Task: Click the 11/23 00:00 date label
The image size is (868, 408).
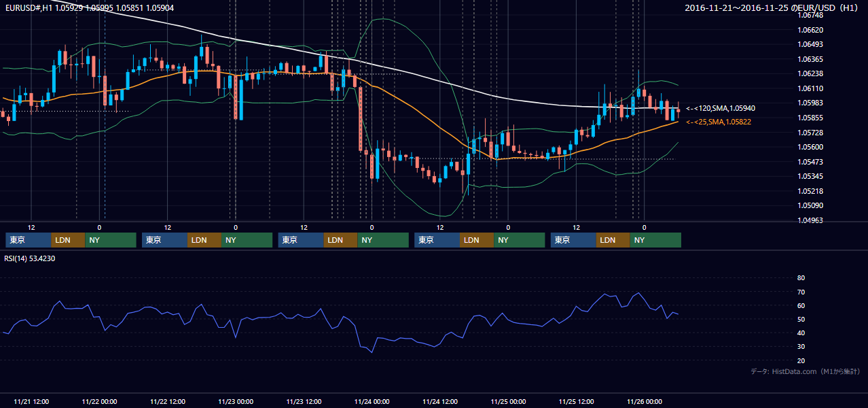Action: 236,401
